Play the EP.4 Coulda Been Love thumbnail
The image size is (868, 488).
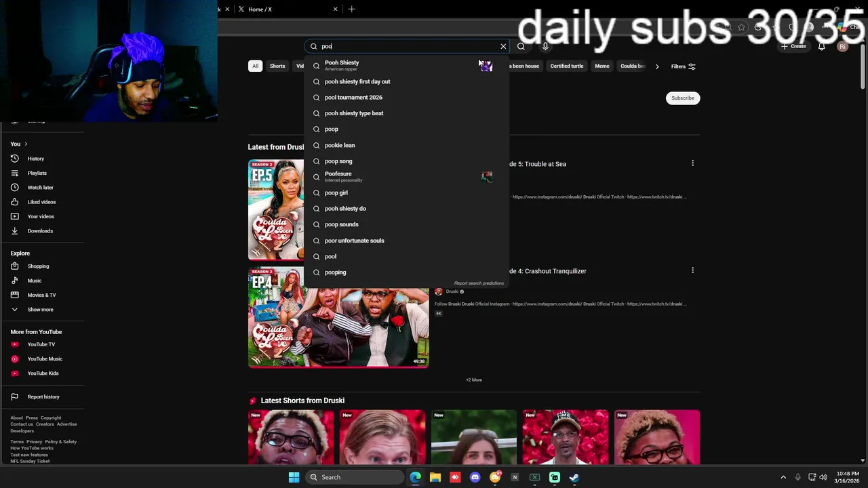(x=338, y=317)
